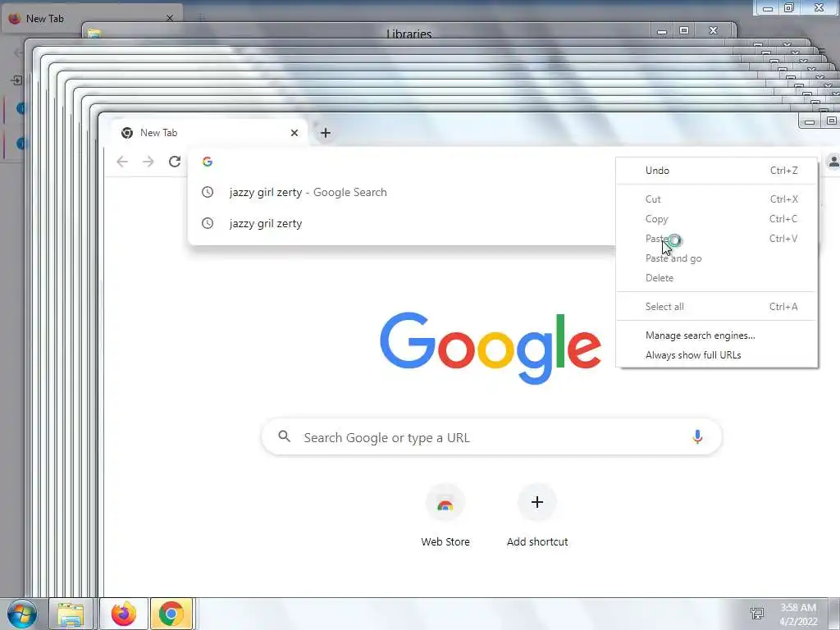Minimize the Libraries window
840x630 pixels.
pyautogui.click(x=662, y=30)
